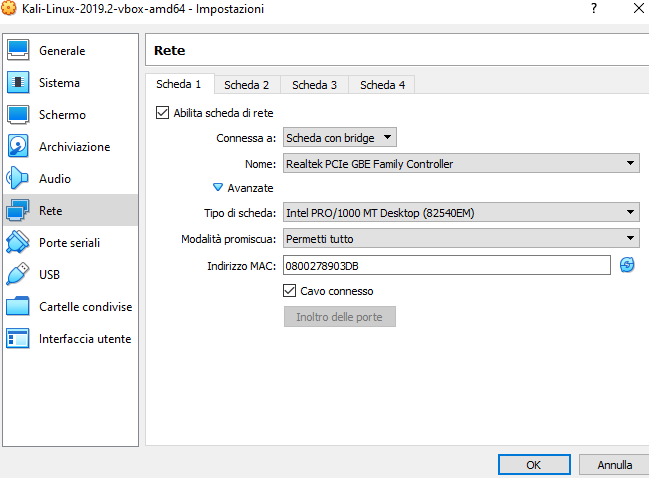Viewport: 649px width, 478px height.
Task: Click the Indirizzo MAC label
Action: [x=241, y=266]
